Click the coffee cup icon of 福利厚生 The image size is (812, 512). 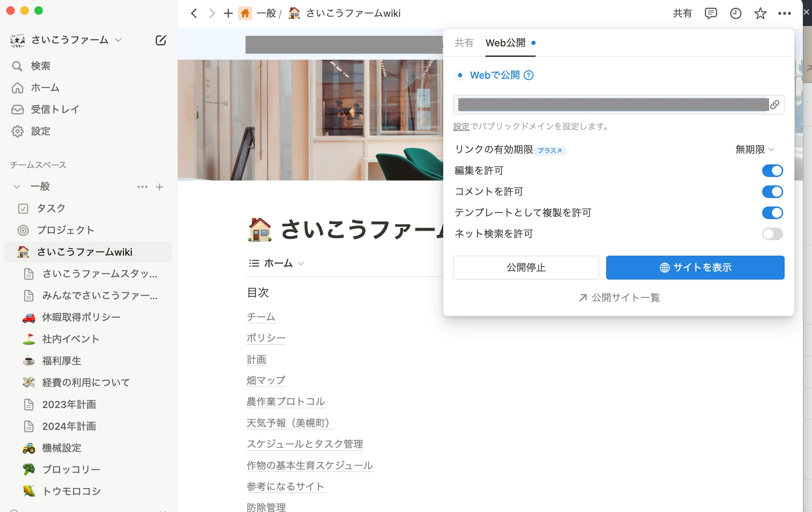click(29, 361)
